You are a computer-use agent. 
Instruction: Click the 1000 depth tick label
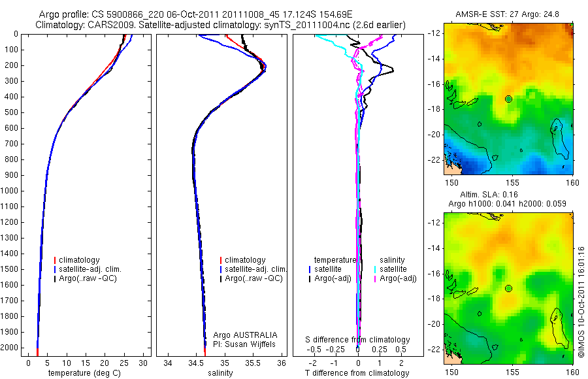[x=9, y=191]
